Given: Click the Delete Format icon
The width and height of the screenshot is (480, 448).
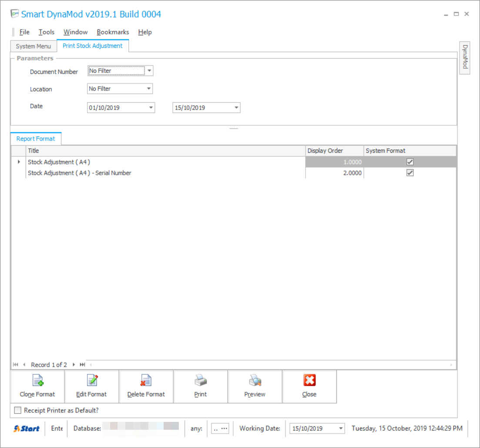Looking at the screenshot, I should point(146,381).
